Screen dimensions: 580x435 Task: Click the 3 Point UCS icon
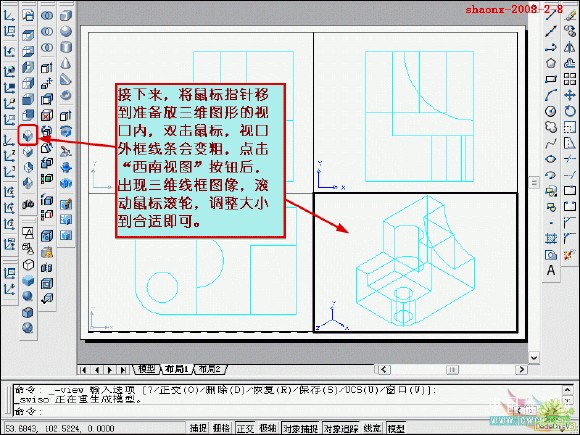coord(9,172)
